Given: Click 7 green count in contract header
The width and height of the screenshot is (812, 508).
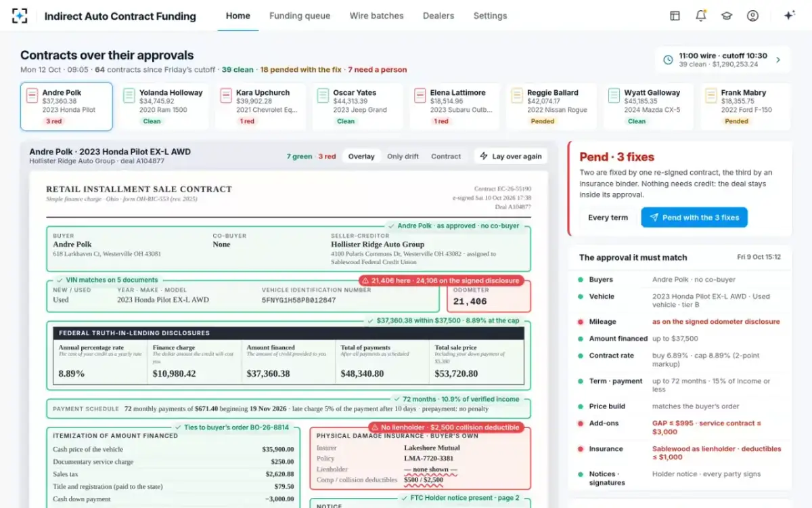Looking at the screenshot, I should [x=299, y=156].
